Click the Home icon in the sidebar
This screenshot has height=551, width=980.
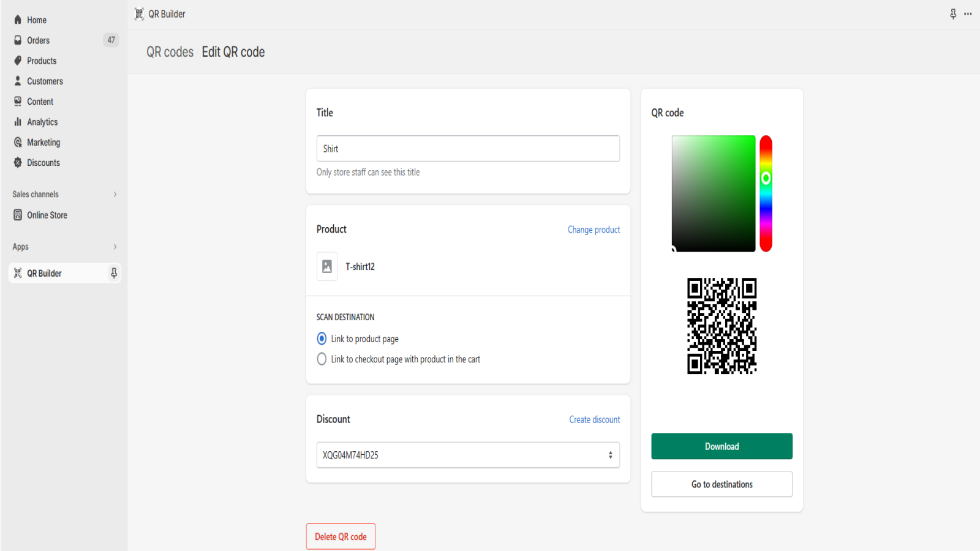tap(17, 20)
